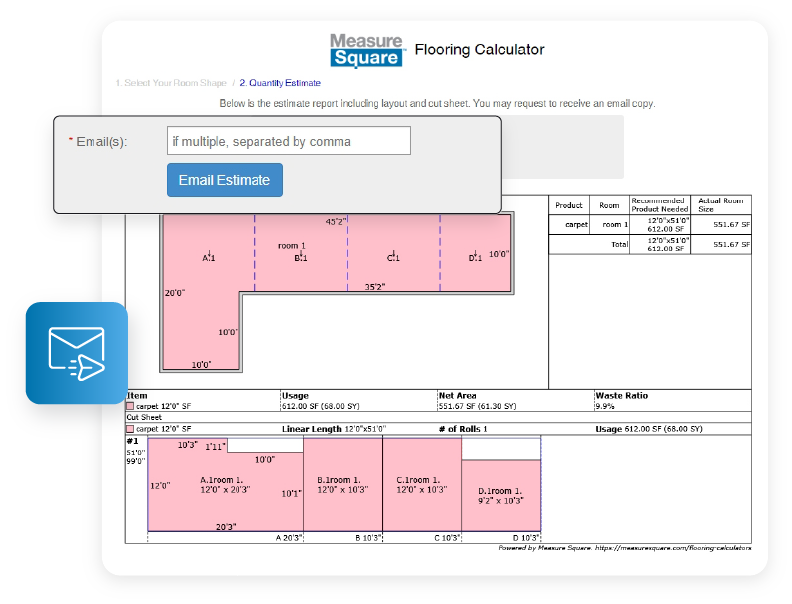Select section A:1 on the floor plan
The height and width of the screenshot is (604, 792).
pyautogui.click(x=209, y=256)
